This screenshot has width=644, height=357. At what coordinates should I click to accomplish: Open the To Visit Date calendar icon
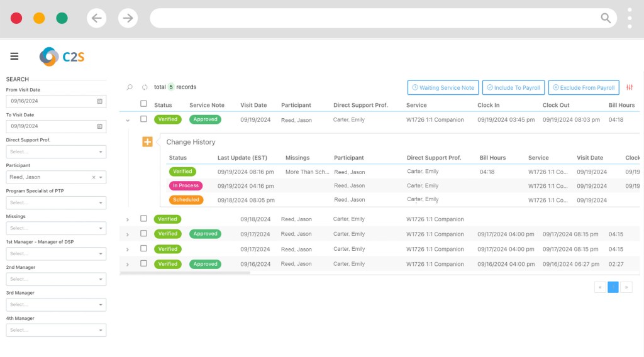click(99, 126)
